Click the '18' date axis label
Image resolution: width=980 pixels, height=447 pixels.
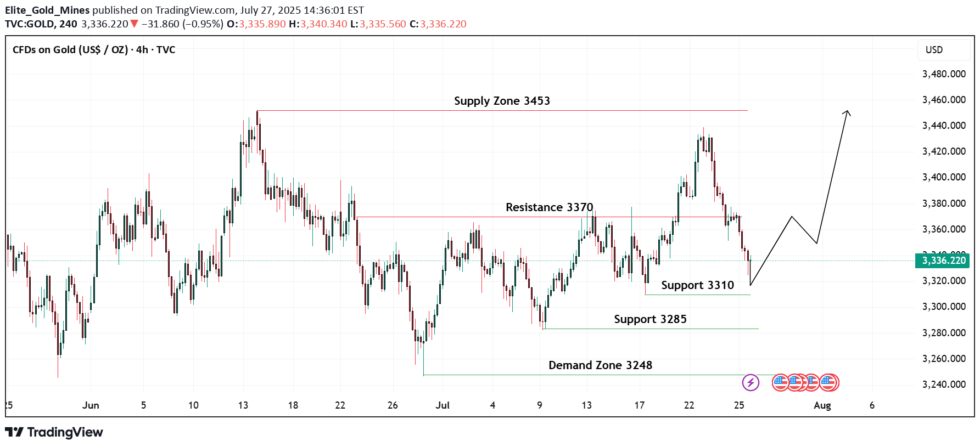293,405
